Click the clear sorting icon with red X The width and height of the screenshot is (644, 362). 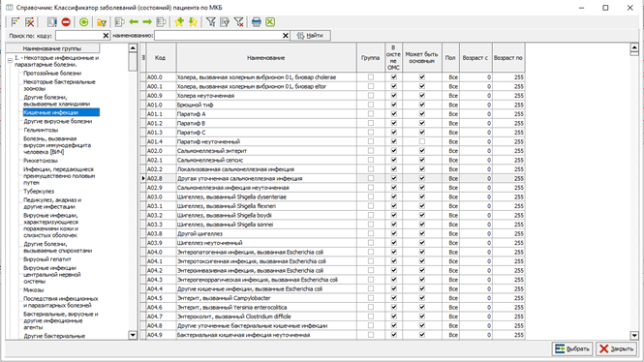[30, 22]
